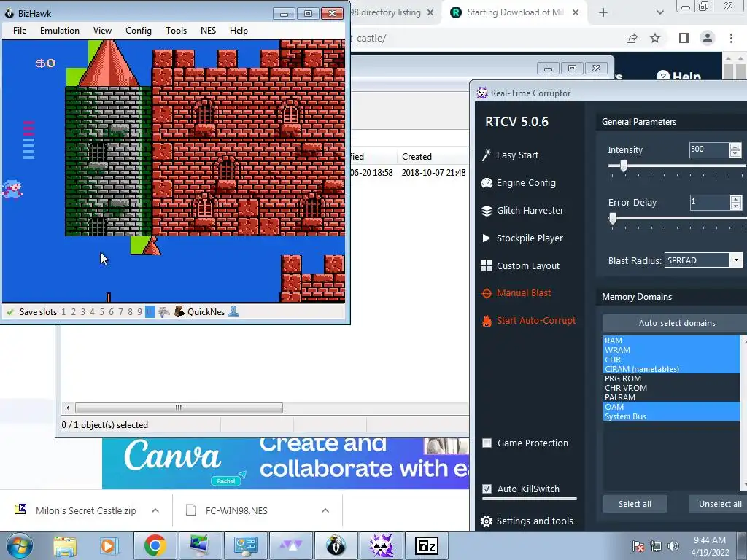Increase Intensity value with up arrow
The width and height of the screenshot is (747, 560).
(735, 147)
